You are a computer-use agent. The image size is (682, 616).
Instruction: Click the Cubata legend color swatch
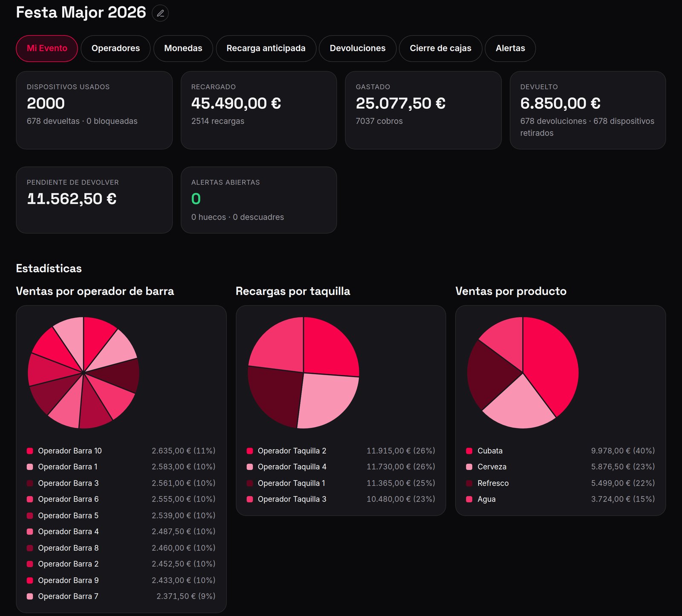tap(469, 451)
